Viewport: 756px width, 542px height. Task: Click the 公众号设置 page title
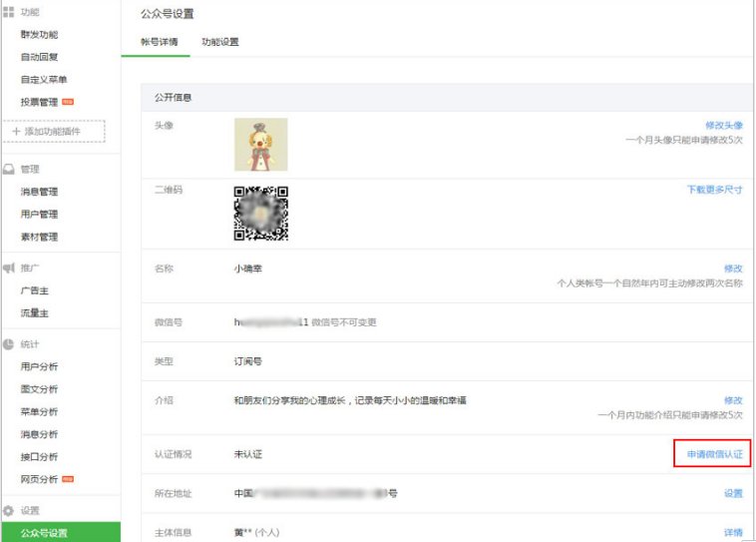pos(168,14)
